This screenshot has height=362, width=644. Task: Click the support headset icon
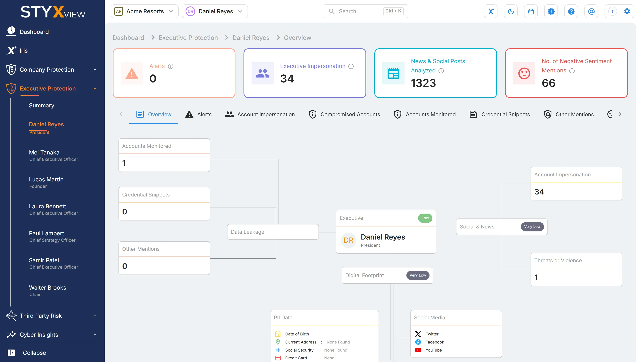[531, 11]
